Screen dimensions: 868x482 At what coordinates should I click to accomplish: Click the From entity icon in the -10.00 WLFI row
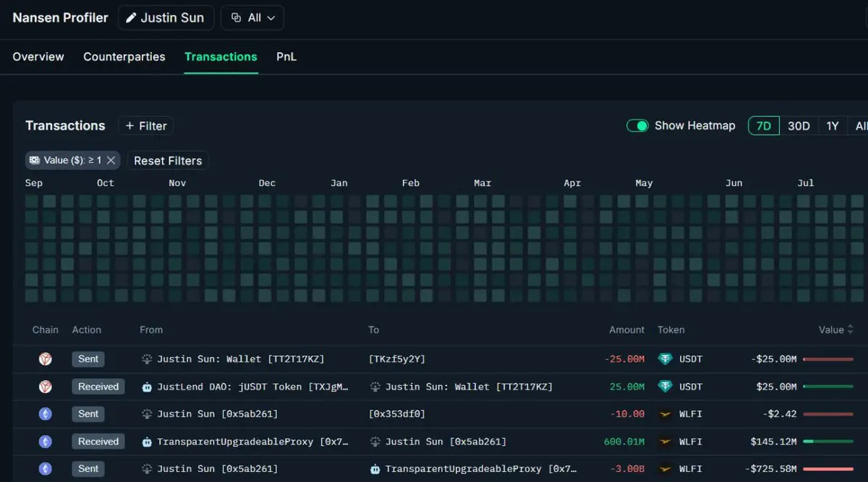[147, 414]
